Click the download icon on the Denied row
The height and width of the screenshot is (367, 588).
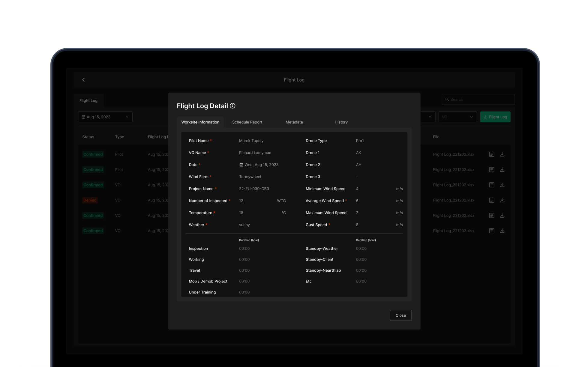(502, 200)
